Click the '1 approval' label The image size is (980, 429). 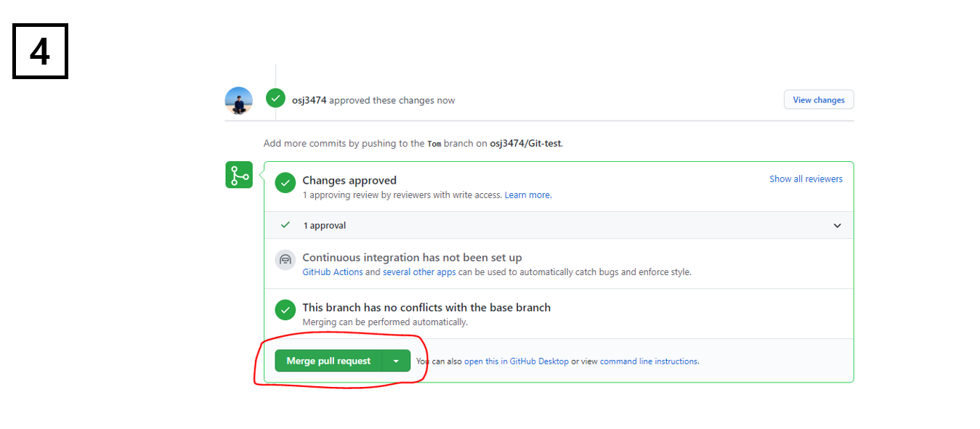point(324,226)
